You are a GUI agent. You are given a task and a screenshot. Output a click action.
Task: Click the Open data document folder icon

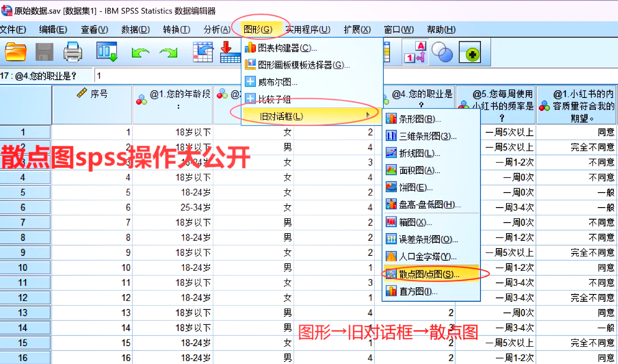click(15, 52)
